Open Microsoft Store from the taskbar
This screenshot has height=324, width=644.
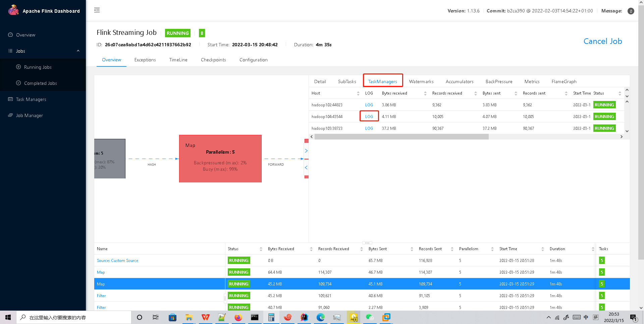(172, 317)
